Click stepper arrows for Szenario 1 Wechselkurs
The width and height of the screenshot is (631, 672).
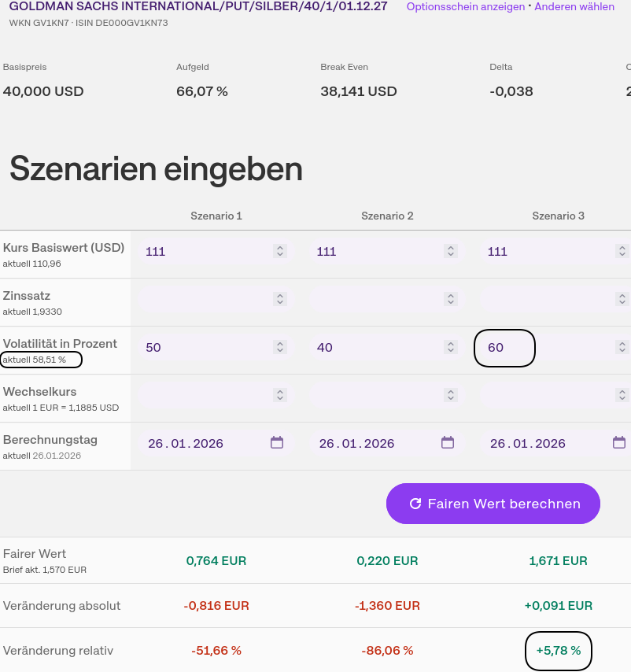(279, 395)
